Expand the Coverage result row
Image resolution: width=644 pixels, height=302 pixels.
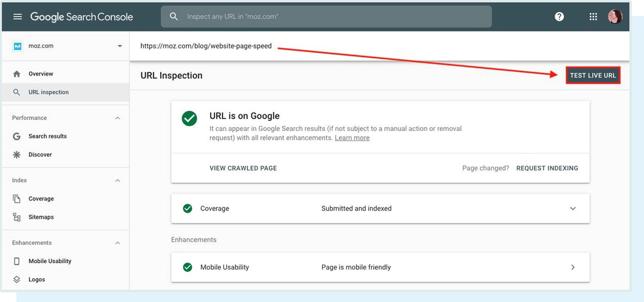573,208
